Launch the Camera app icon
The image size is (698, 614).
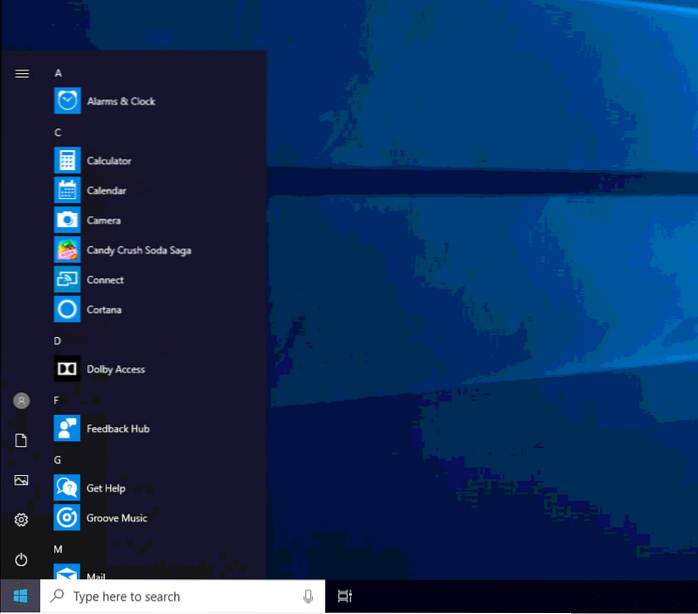pyautogui.click(x=67, y=220)
